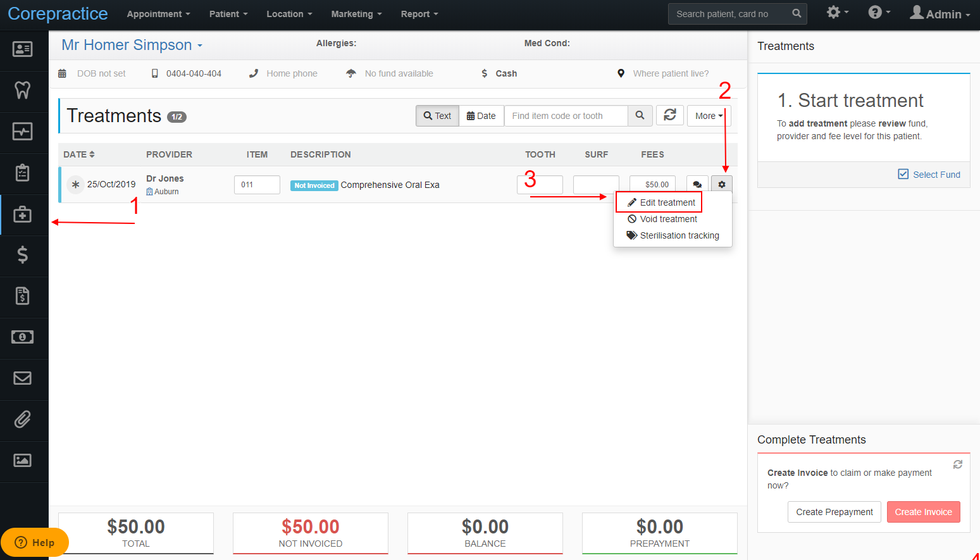
Task: Open the treatments medical kit sidebar icon
Action: coord(23,215)
